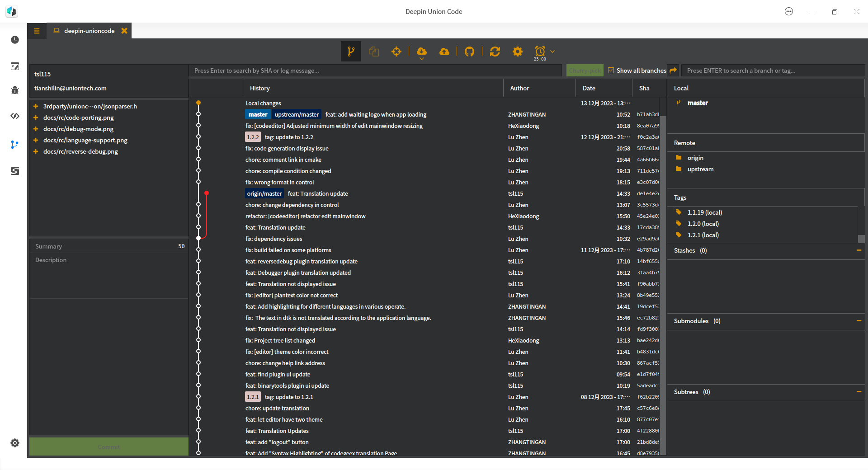Open the dropdown arrow beside the alarm clock
Image resolution: width=868 pixels, height=470 pixels.
tap(552, 52)
